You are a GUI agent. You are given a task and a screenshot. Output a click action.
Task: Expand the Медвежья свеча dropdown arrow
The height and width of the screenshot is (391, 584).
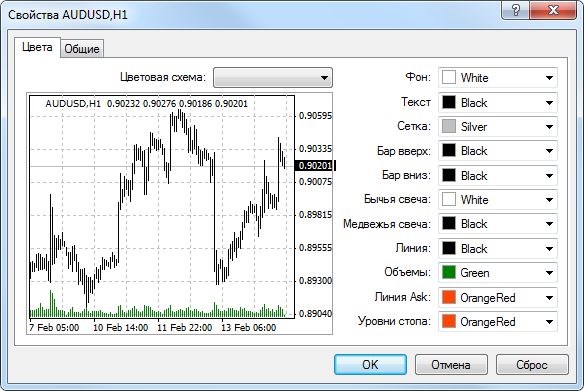[x=549, y=224]
